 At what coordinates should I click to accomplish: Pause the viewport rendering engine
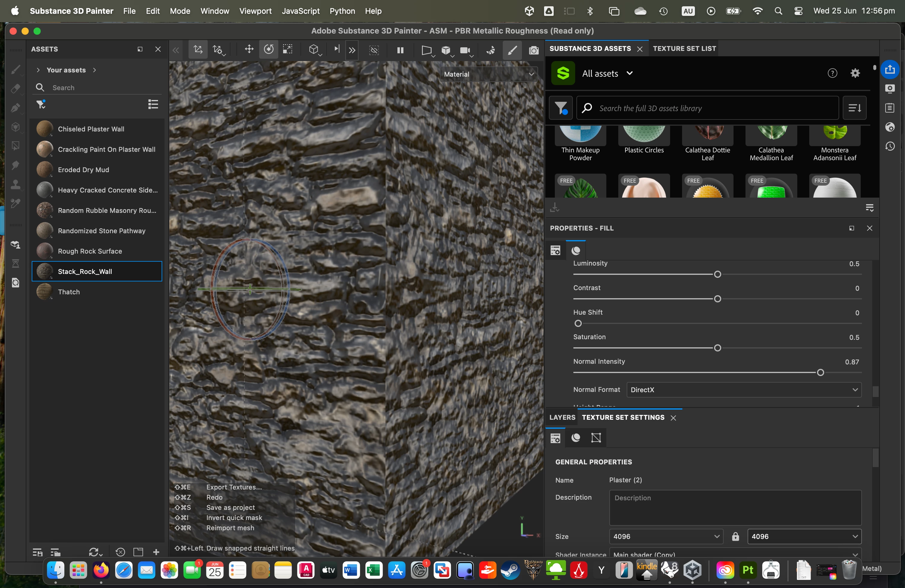pos(400,50)
